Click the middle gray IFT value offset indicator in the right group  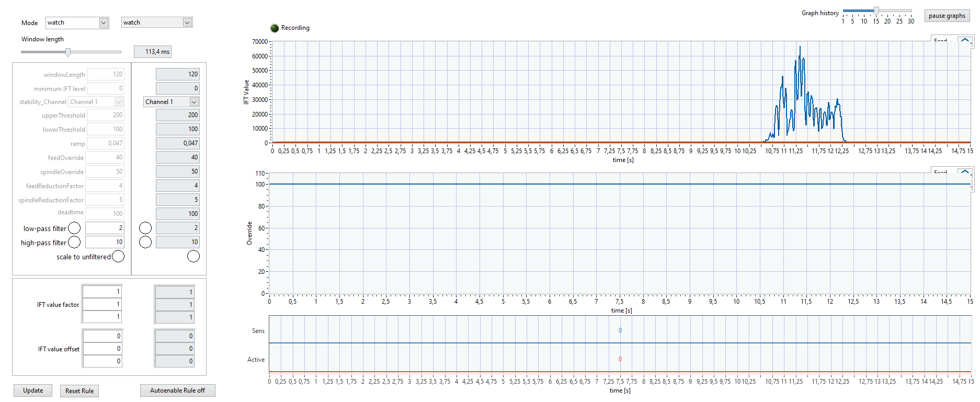point(175,349)
